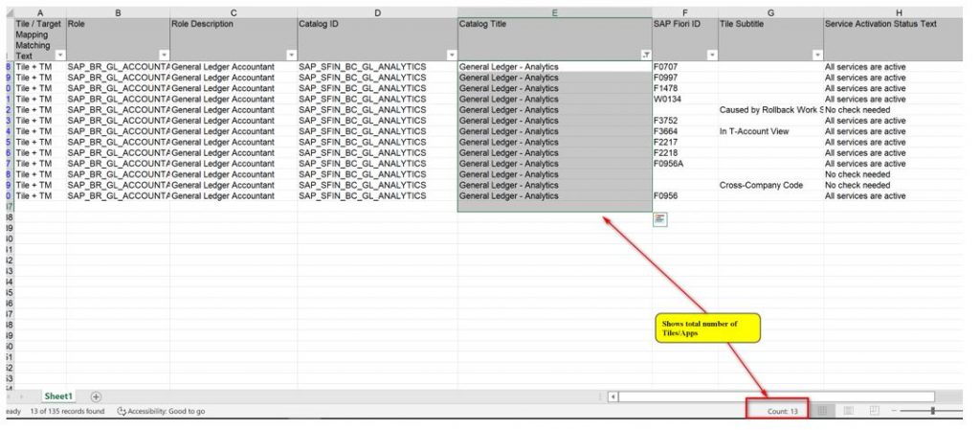Select the Cross-Company Code cell

click(x=770, y=185)
